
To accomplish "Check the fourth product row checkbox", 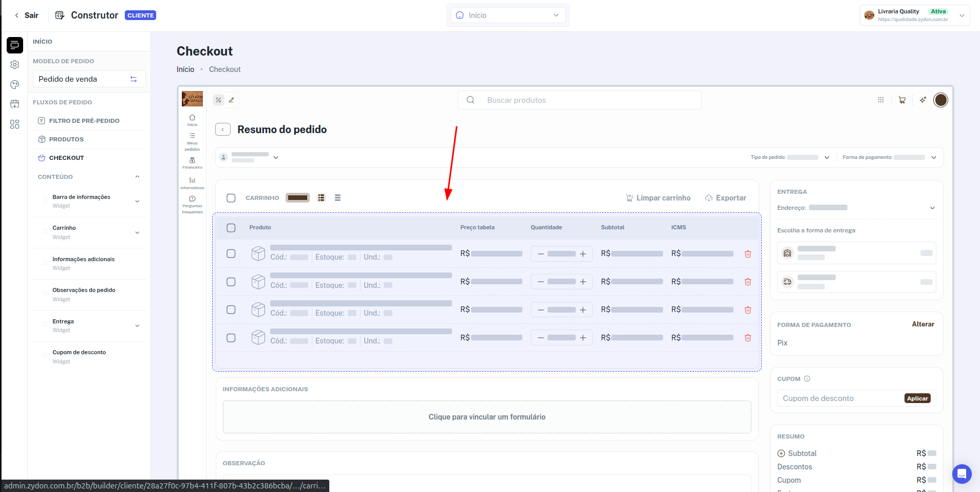I will 231,338.
